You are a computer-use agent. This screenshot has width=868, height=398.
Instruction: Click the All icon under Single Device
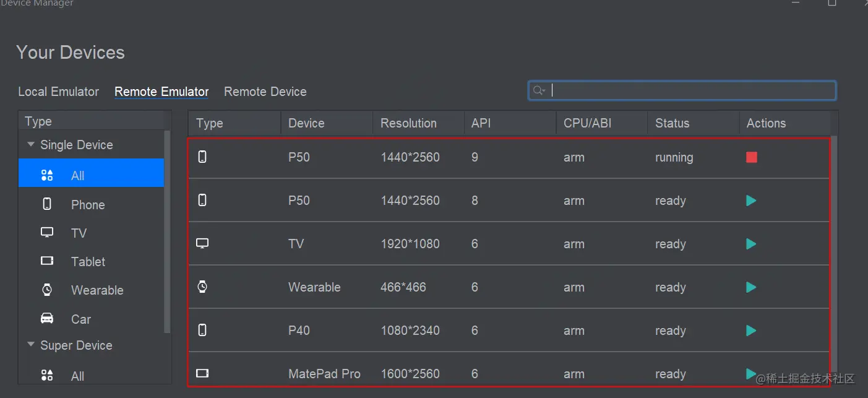coord(47,175)
